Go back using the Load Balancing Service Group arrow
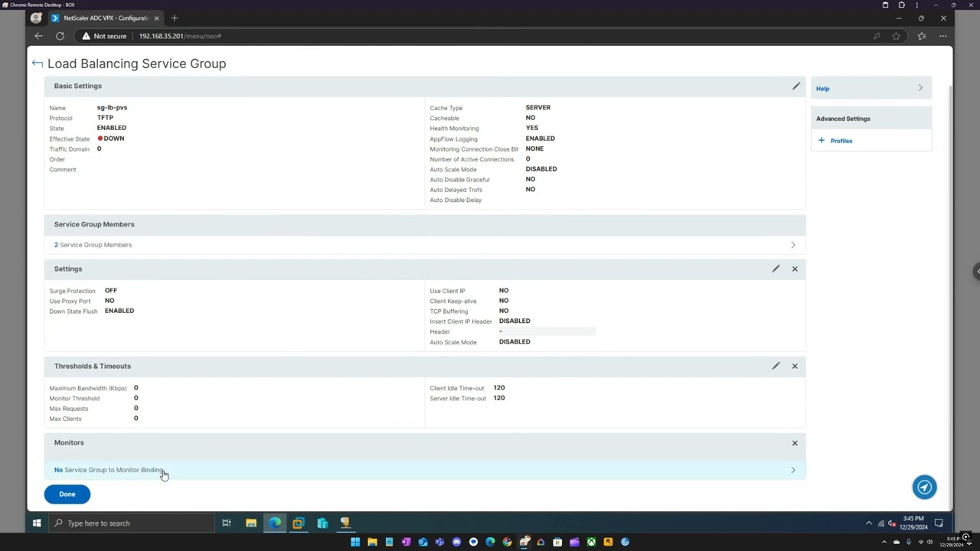The width and height of the screenshot is (980, 551). [37, 64]
